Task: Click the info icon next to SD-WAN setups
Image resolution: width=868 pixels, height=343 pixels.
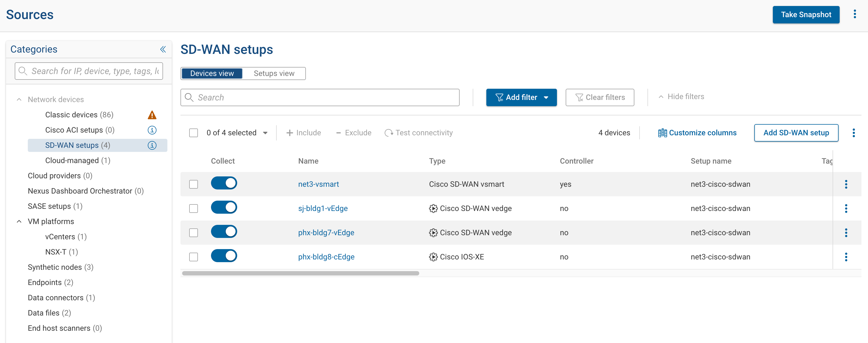Action: [x=152, y=145]
